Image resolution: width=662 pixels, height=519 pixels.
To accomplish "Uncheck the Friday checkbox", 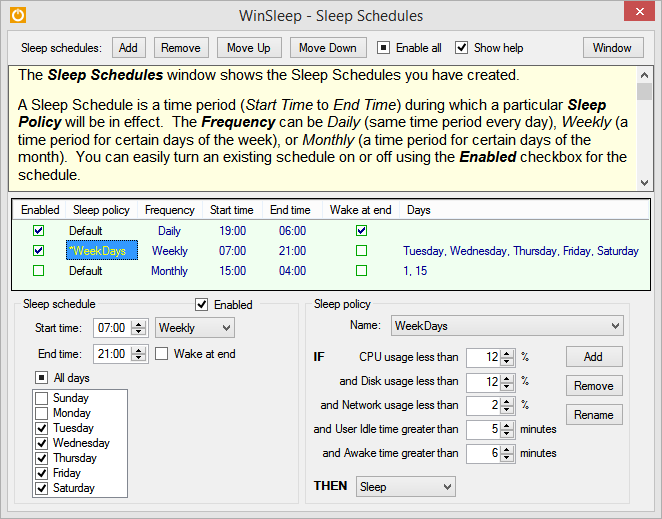I will point(41,473).
